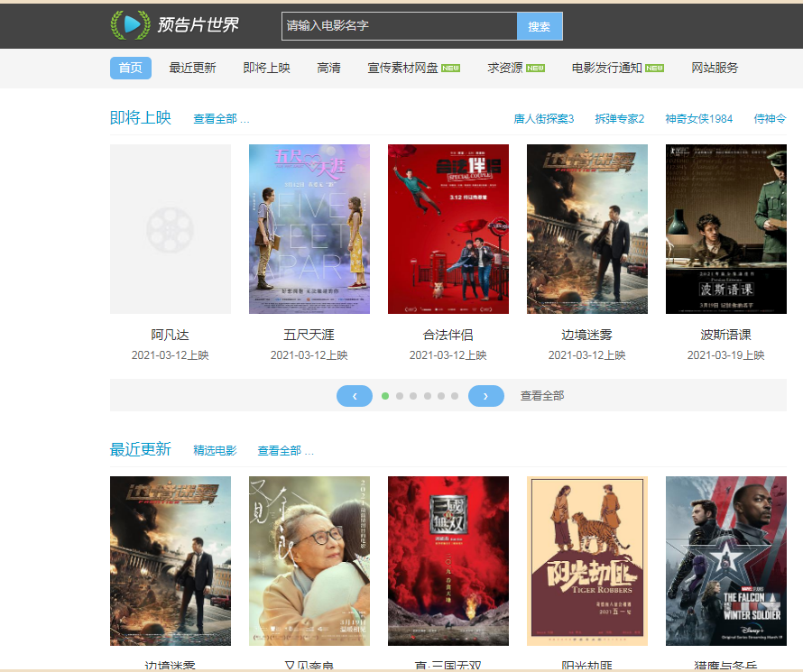Click the 波斯语课 title text

point(726,335)
